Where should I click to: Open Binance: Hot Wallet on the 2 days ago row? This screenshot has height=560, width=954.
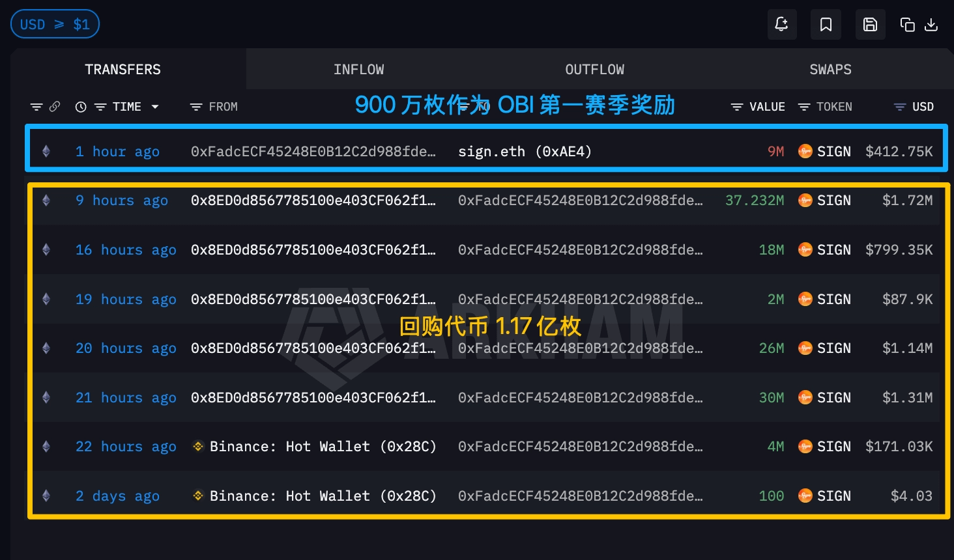tap(323, 496)
